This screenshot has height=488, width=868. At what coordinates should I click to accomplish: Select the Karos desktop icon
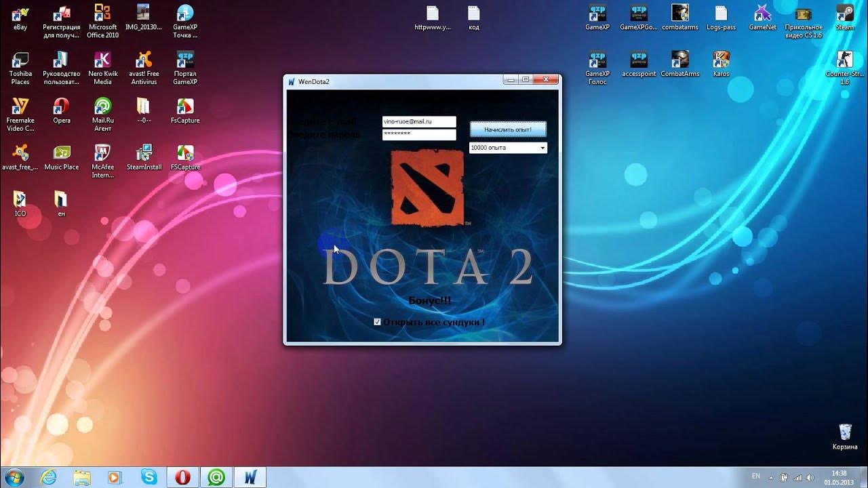point(721,64)
